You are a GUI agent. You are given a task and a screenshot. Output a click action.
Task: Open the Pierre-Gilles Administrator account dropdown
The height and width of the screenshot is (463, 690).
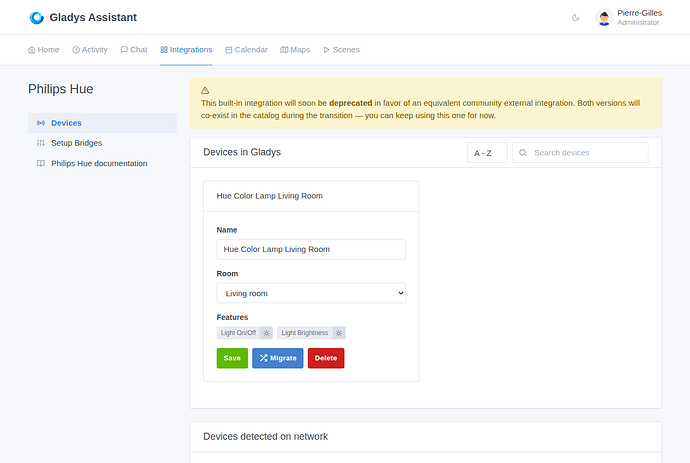[629, 18]
